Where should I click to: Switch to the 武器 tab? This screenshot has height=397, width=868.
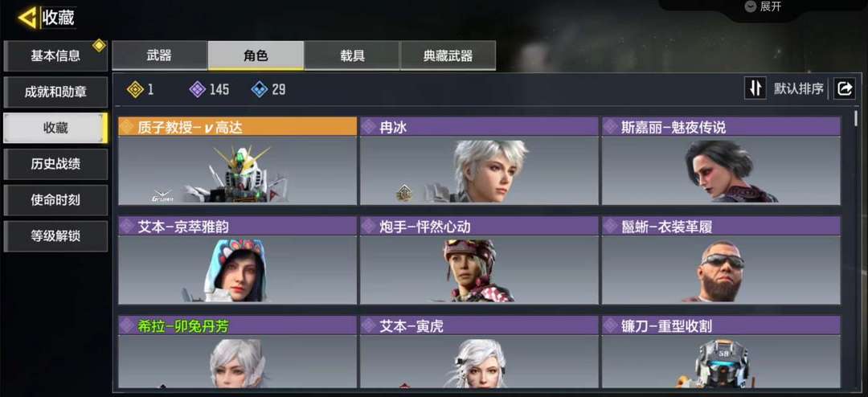click(159, 55)
